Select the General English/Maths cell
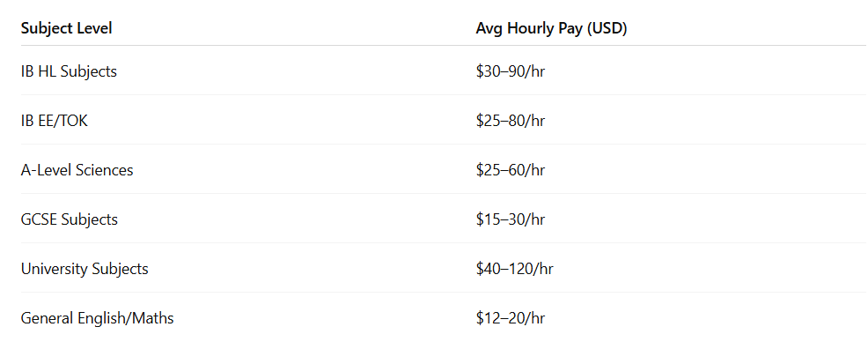The width and height of the screenshot is (868, 364). [97, 318]
